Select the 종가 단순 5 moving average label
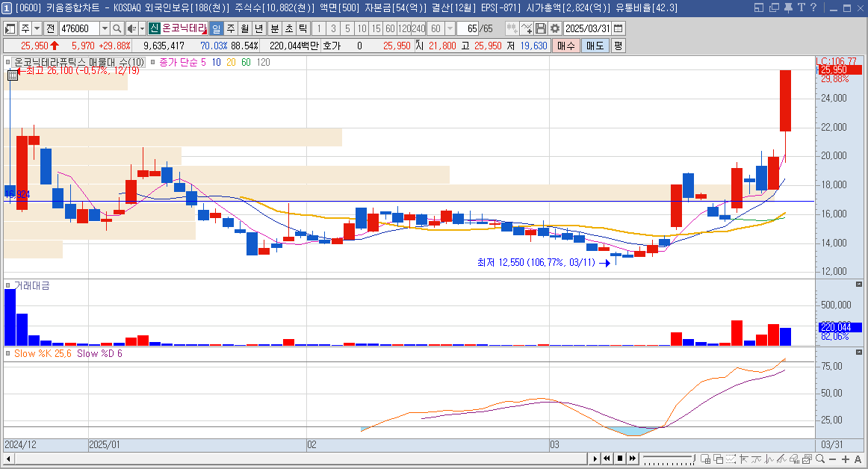The image size is (868, 469). [182, 62]
